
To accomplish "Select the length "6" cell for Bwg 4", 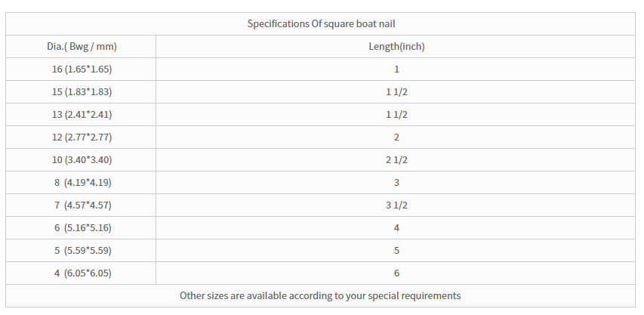I will click(x=396, y=273).
